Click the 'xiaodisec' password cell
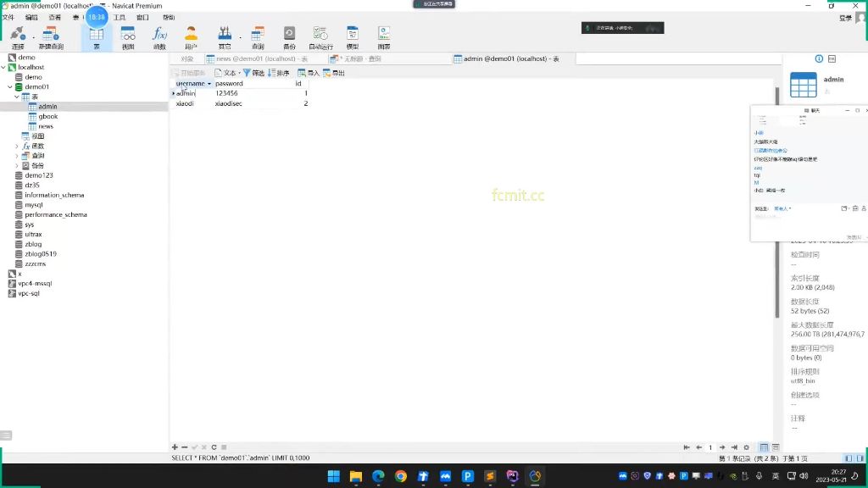 coord(229,103)
